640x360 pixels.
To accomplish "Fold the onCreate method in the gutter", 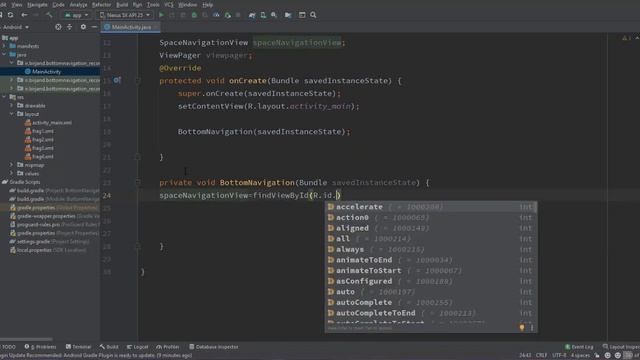I will click(x=138, y=80).
